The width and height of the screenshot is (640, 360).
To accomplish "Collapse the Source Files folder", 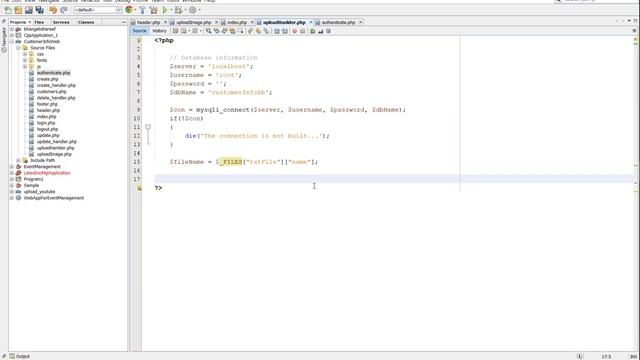I will (18, 48).
